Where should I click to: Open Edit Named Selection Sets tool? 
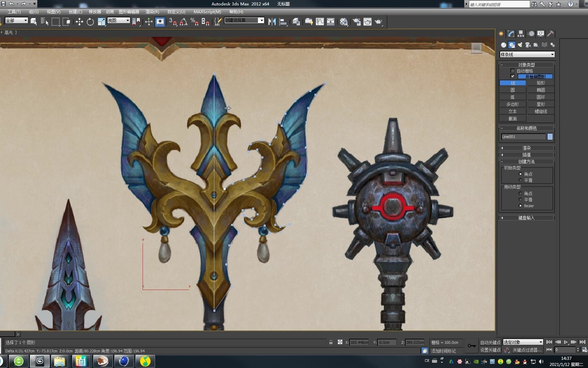pyautogui.click(x=218, y=22)
